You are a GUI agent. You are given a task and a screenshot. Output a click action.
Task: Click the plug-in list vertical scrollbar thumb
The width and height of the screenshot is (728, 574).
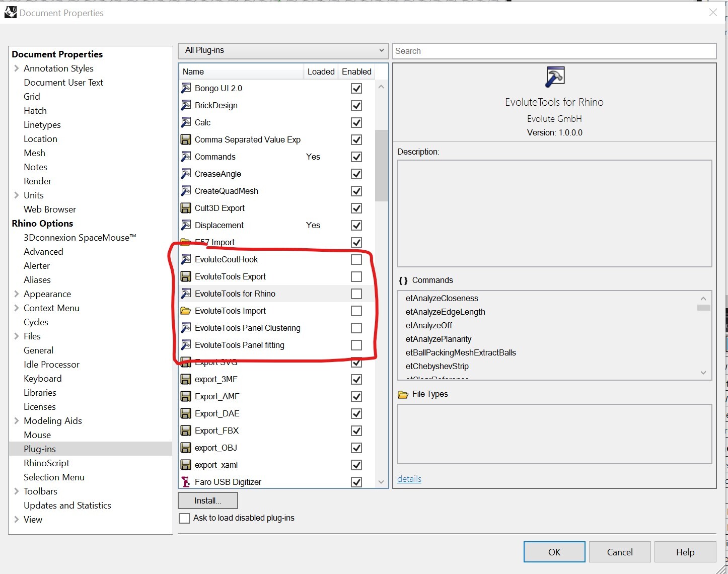coord(382,166)
